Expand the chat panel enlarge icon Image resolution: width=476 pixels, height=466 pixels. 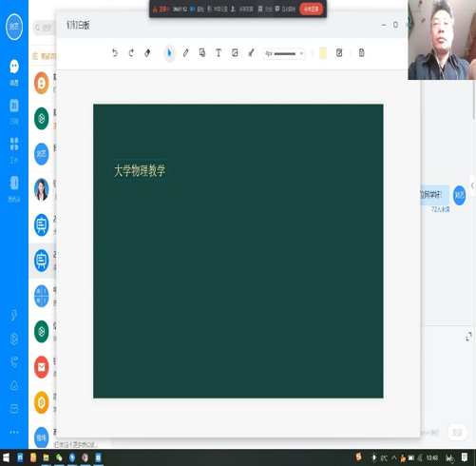[468, 337]
